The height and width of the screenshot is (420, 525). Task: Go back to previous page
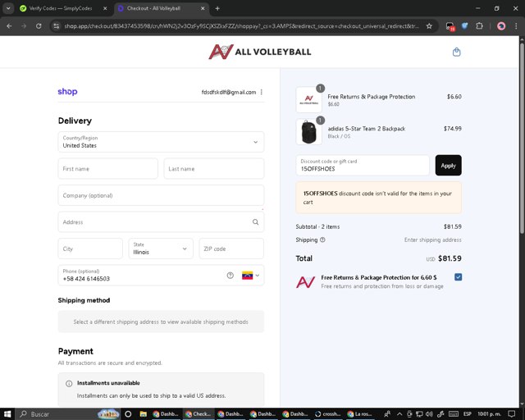(x=9, y=26)
